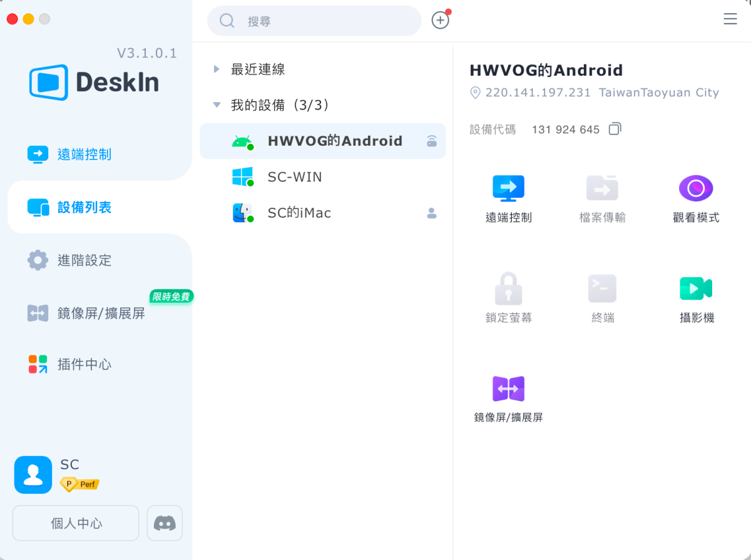Click into the 搜尋 search field

click(x=314, y=21)
